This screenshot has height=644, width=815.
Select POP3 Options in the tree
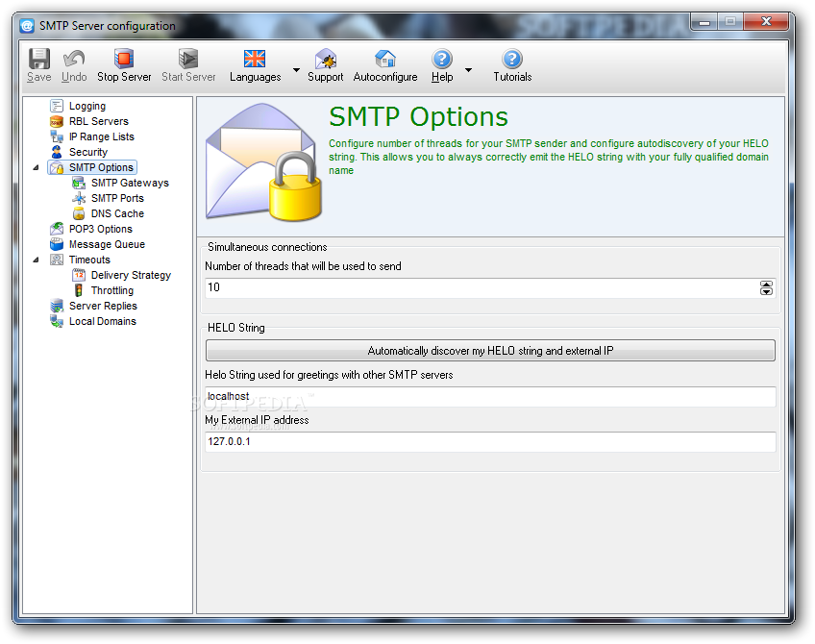101,229
